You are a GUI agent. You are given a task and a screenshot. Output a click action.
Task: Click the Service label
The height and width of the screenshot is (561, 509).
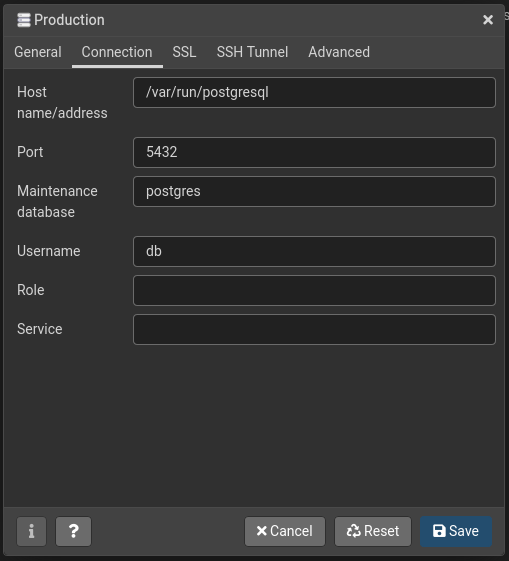[40, 329]
